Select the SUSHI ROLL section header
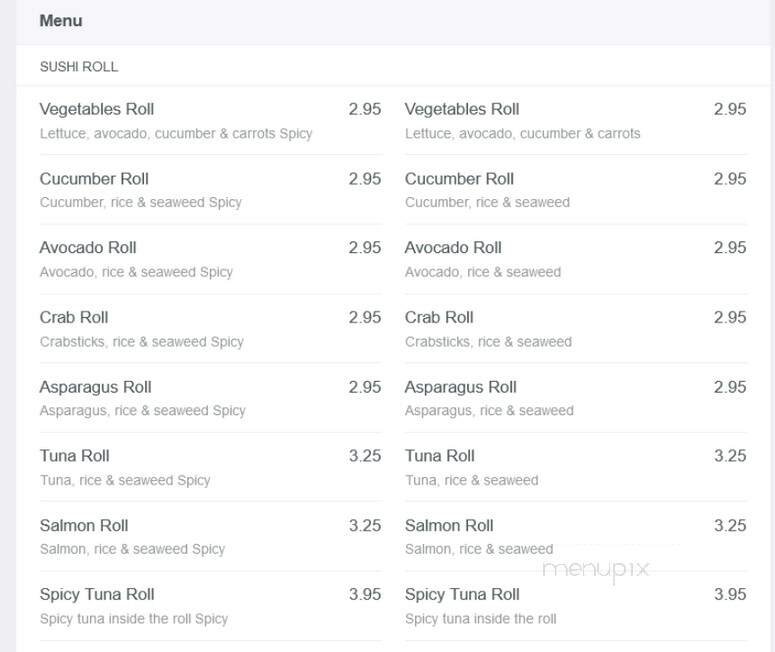The height and width of the screenshot is (652, 775). pyautogui.click(x=79, y=67)
